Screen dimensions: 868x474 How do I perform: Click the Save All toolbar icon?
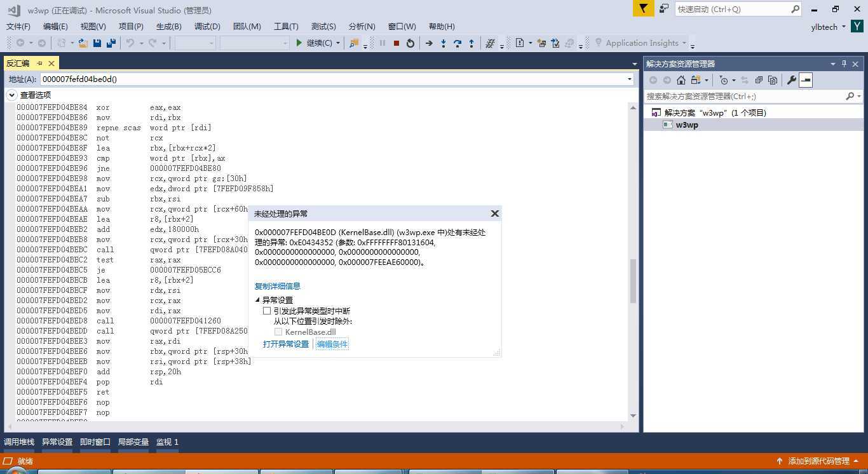[111, 43]
